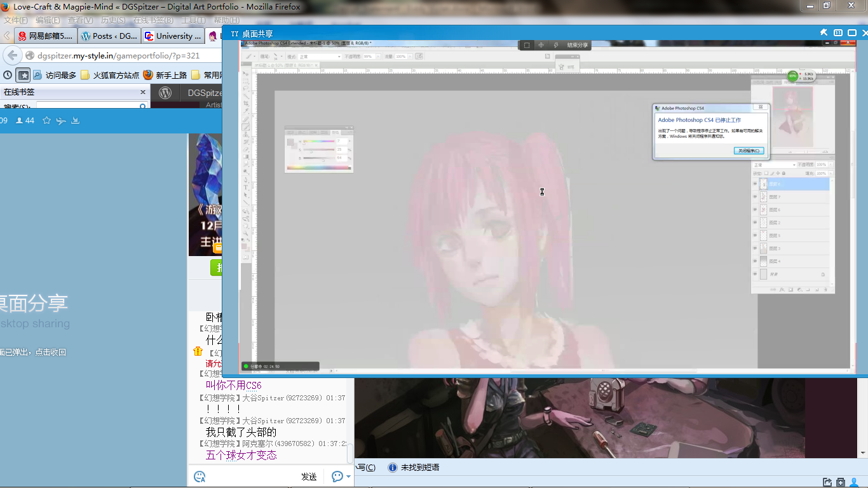This screenshot has height=488, width=868.
Task: Open the 历史(S) menu in Firefox
Action: click(x=114, y=20)
